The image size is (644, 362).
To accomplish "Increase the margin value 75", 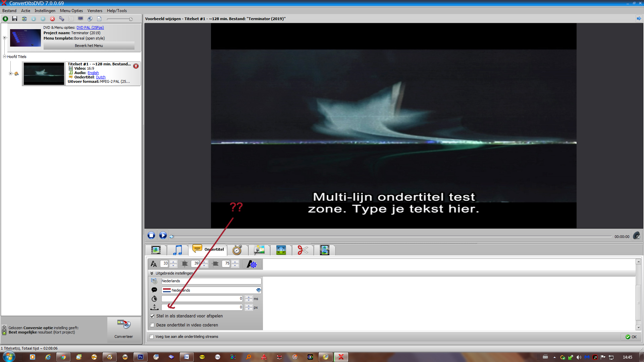I will [x=235, y=262].
